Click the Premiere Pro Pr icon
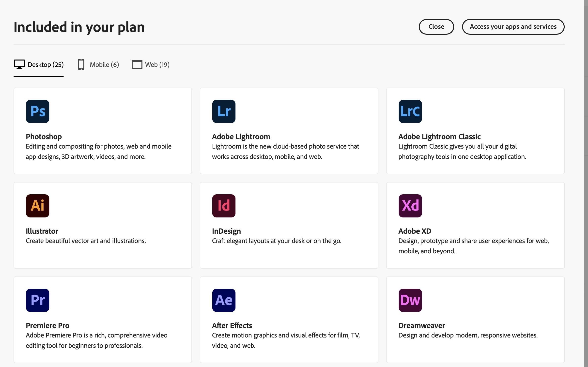Image resolution: width=588 pixels, height=367 pixels. (x=37, y=300)
